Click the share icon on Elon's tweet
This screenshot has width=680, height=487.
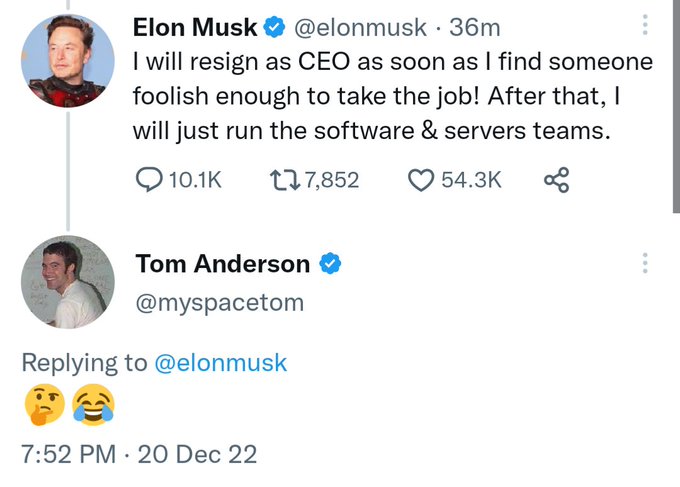point(555,180)
